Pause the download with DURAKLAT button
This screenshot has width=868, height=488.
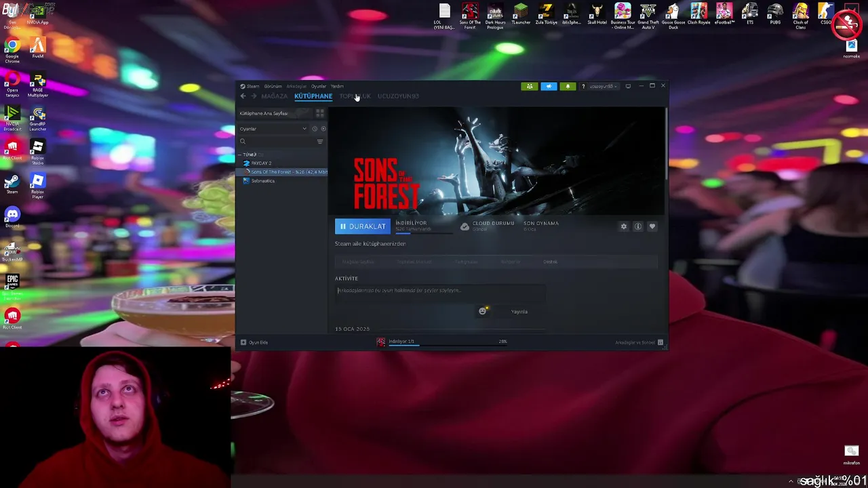363,226
